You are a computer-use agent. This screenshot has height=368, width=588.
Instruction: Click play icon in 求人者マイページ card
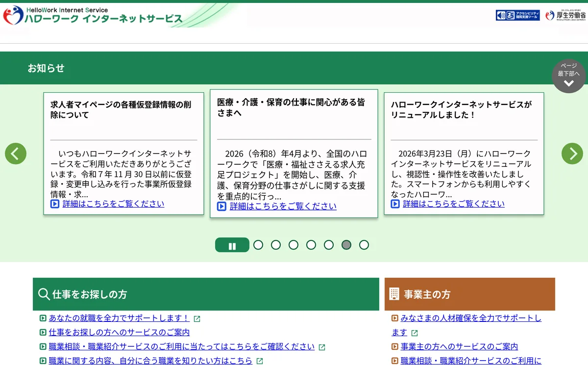coord(55,204)
